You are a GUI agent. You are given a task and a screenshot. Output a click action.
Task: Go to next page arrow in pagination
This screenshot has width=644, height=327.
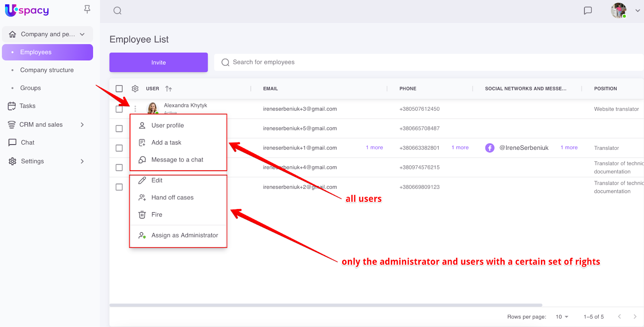[635, 317]
